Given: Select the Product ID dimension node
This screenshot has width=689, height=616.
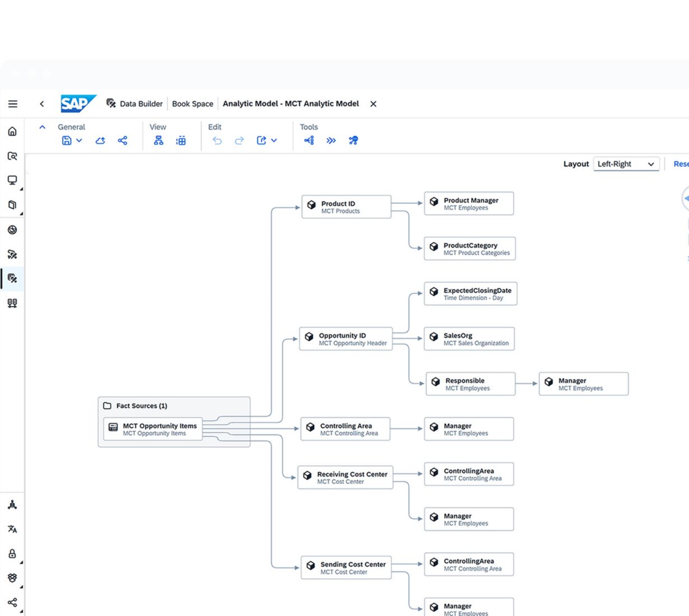Looking at the screenshot, I should 346,207.
